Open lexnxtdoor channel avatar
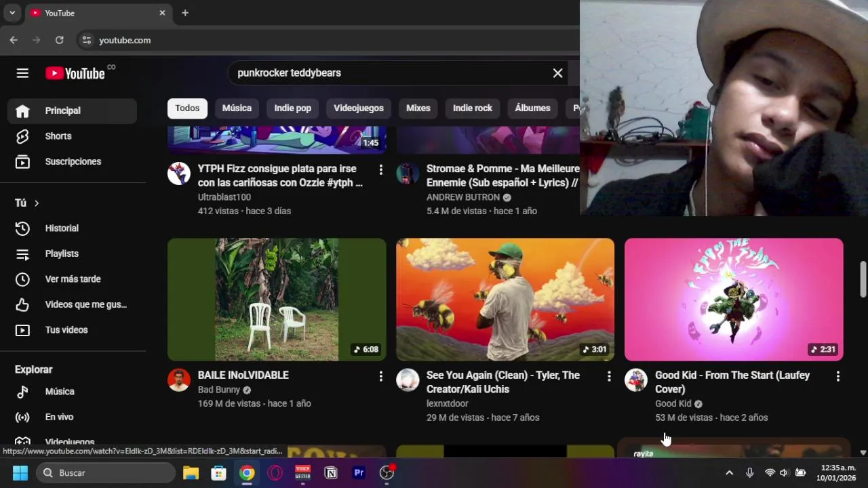This screenshot has width=868, height=488. coord(408,380)
